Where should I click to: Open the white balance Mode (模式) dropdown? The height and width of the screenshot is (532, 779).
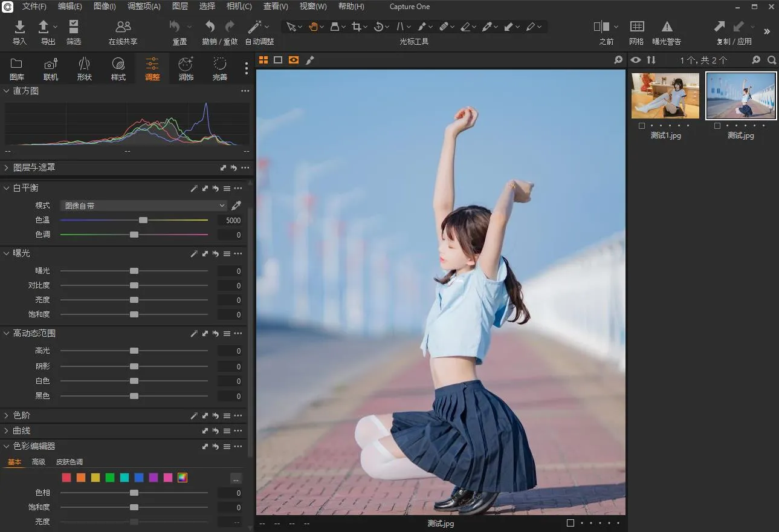tap(144, 206)
